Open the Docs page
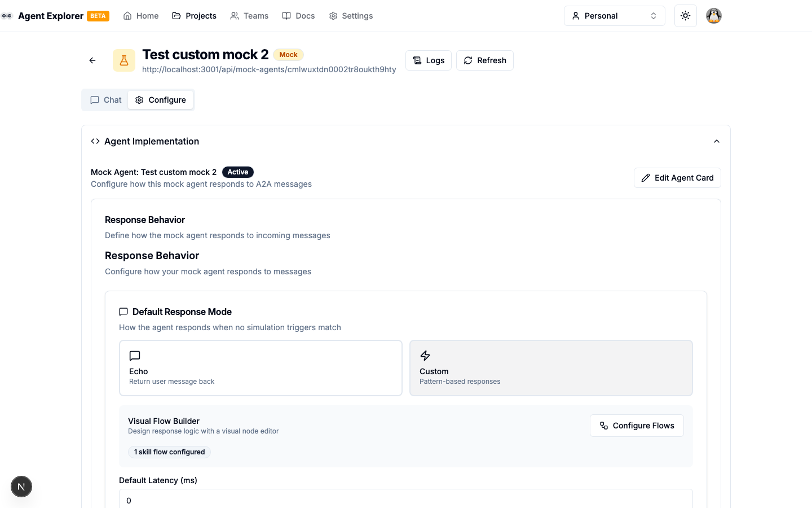This screenshot has width=812, height=508. tap(299, 16)
